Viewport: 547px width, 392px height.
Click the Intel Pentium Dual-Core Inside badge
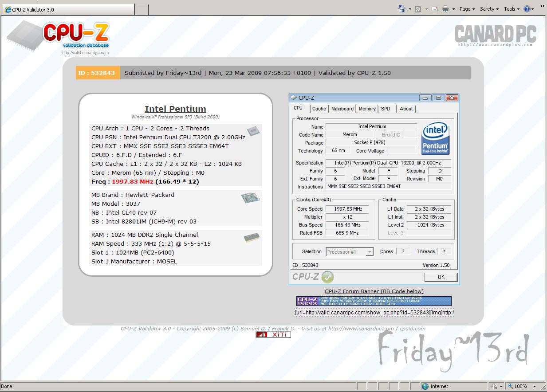(436, 138)
